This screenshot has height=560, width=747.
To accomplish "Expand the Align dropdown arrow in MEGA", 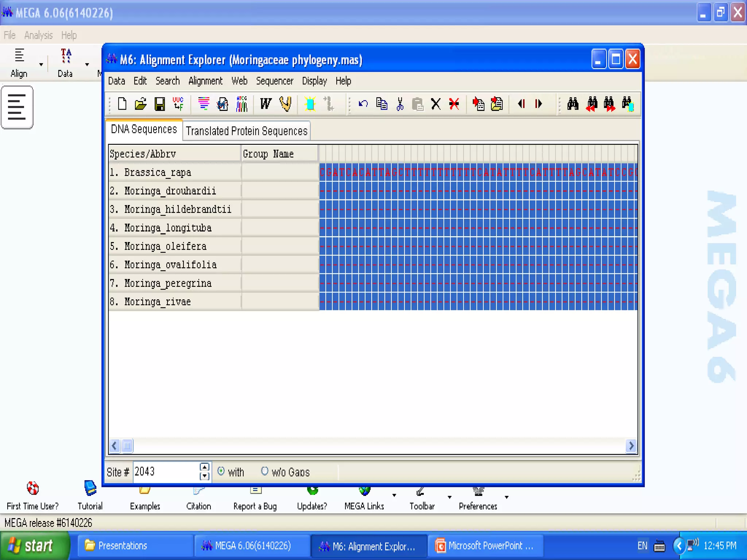I will (41, 65).
